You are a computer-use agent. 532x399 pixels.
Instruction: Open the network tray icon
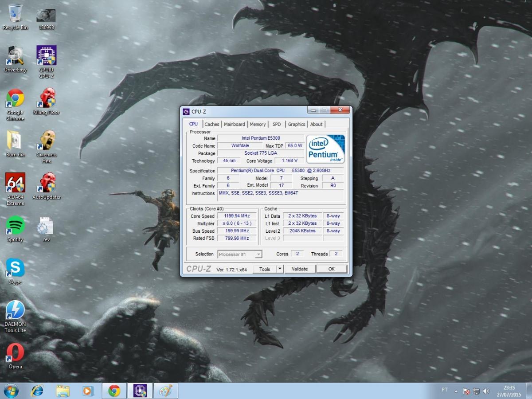coord(476,391)
